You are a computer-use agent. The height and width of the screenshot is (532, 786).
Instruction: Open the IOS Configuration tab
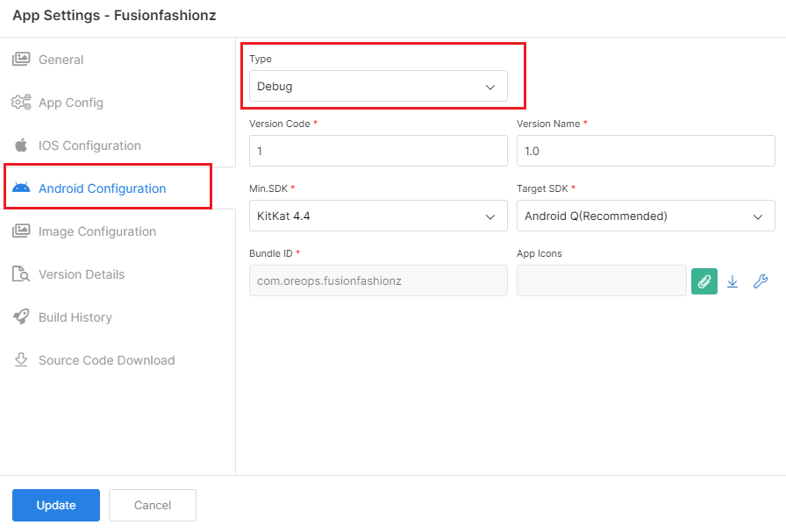(x=89, y=145)
